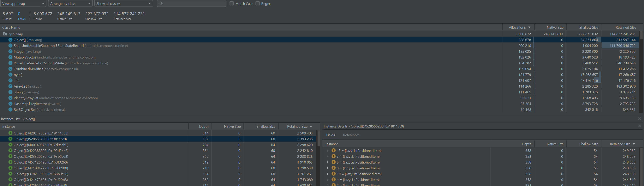Close the Instance Details panel

(x=639, y=126)
